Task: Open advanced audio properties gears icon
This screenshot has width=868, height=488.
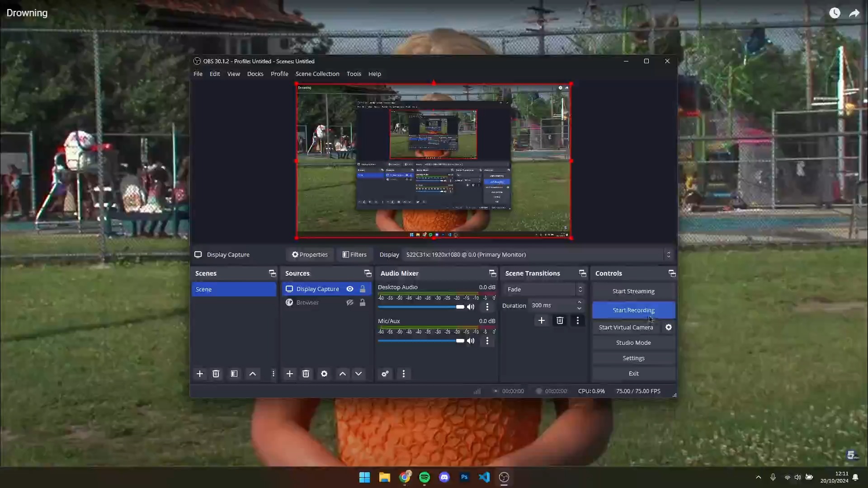Action: (x=385, y=374)
